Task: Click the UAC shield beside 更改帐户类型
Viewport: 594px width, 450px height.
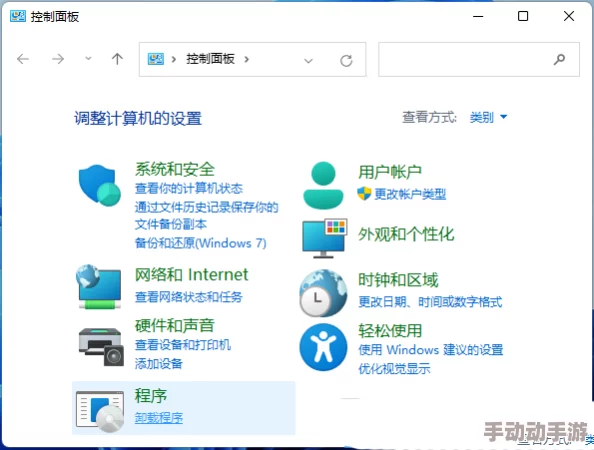Action: 364,194
